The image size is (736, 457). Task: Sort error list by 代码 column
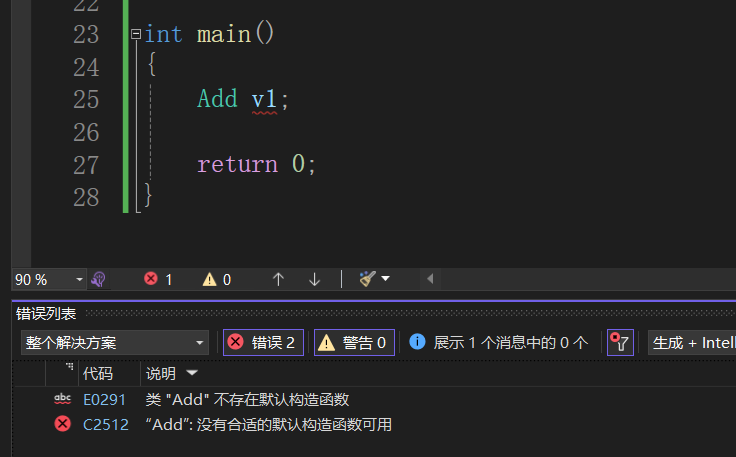coord(98,374)
